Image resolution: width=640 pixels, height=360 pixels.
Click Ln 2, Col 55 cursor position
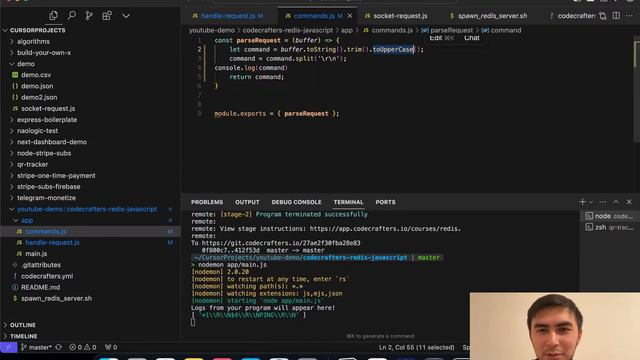[416, 347]
